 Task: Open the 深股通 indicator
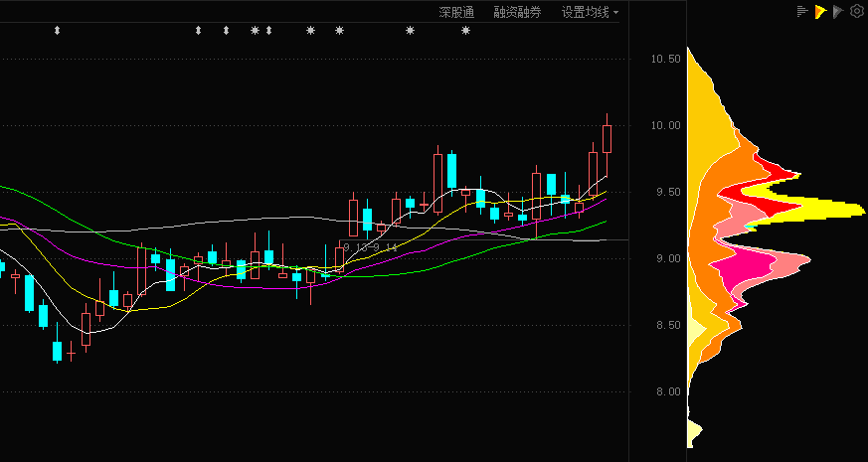coord(456,12)
